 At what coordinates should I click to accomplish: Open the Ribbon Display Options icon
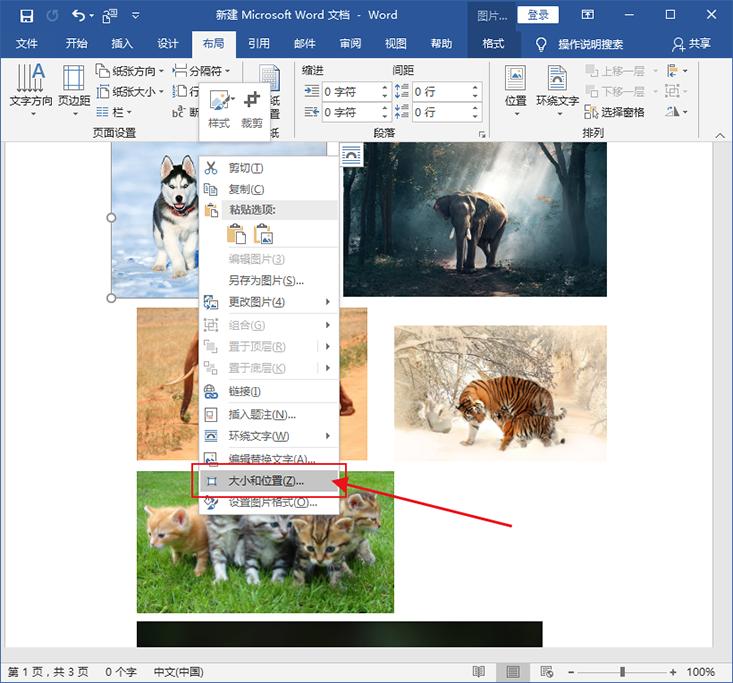588,14
